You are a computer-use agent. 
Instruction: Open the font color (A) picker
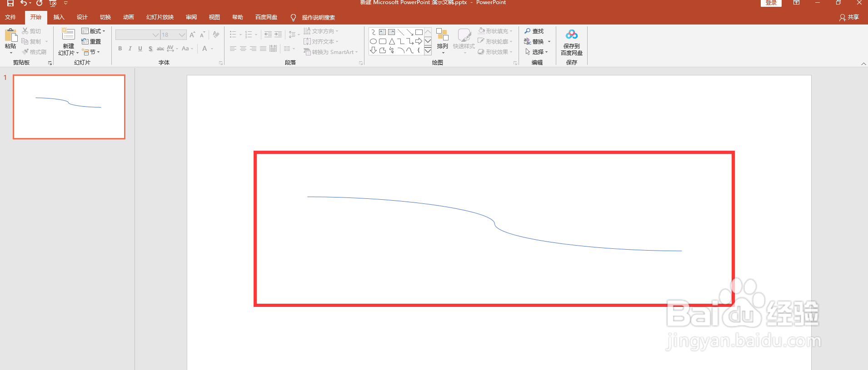(207, 49)
